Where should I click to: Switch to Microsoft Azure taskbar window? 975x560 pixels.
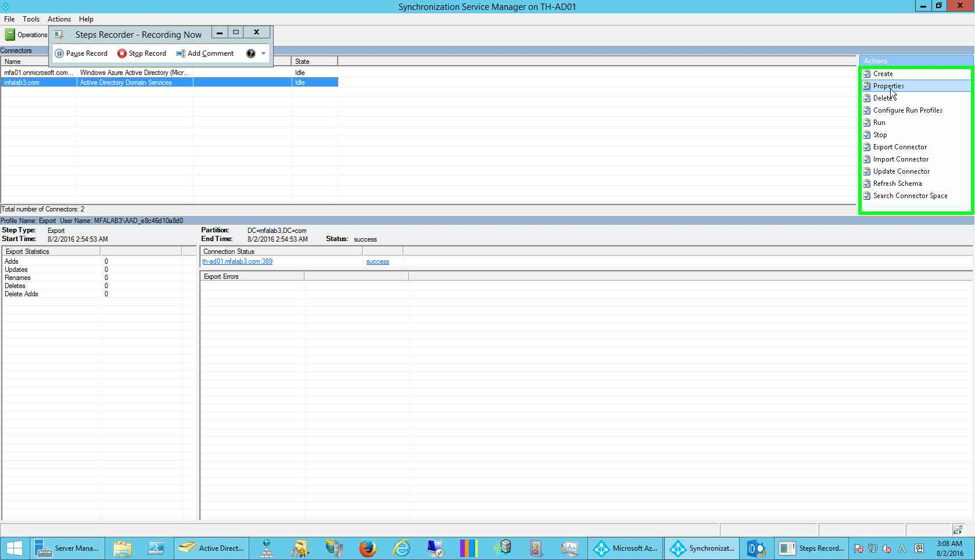(625, 548)
